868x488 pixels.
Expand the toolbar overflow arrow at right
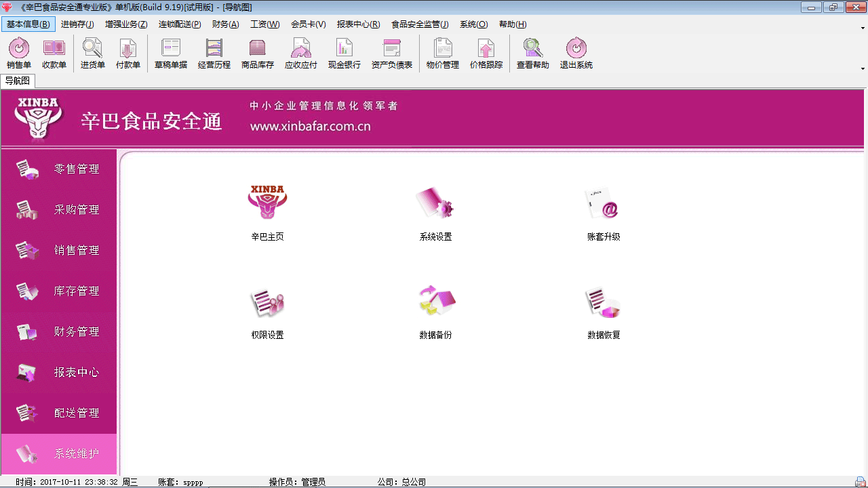pos(863,68)
